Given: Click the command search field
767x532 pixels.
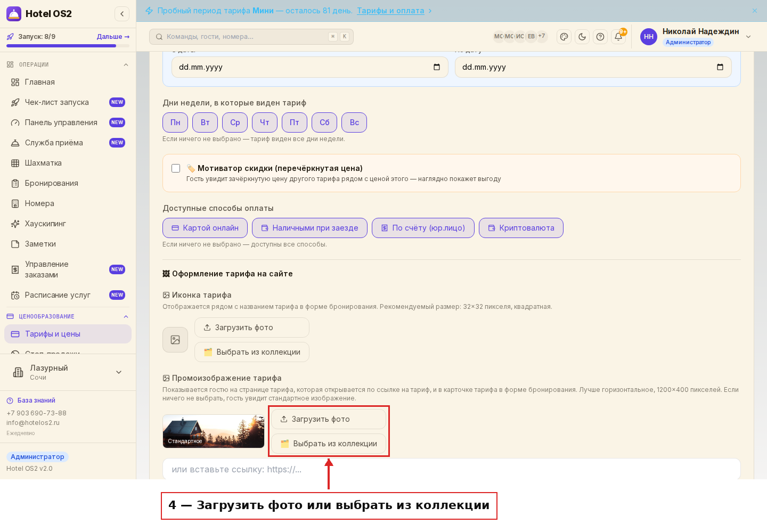Looking at the screenshot, I should 251,37.
